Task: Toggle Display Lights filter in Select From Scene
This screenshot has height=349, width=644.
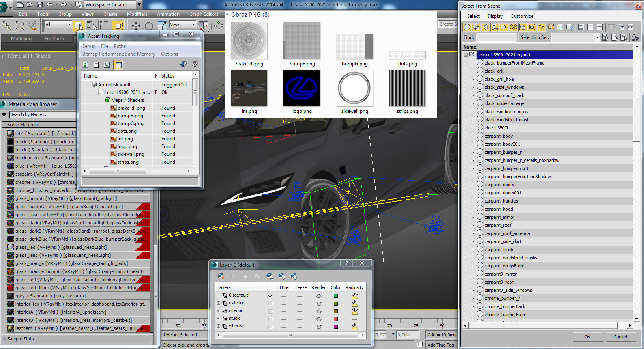Action: (485, 27)
